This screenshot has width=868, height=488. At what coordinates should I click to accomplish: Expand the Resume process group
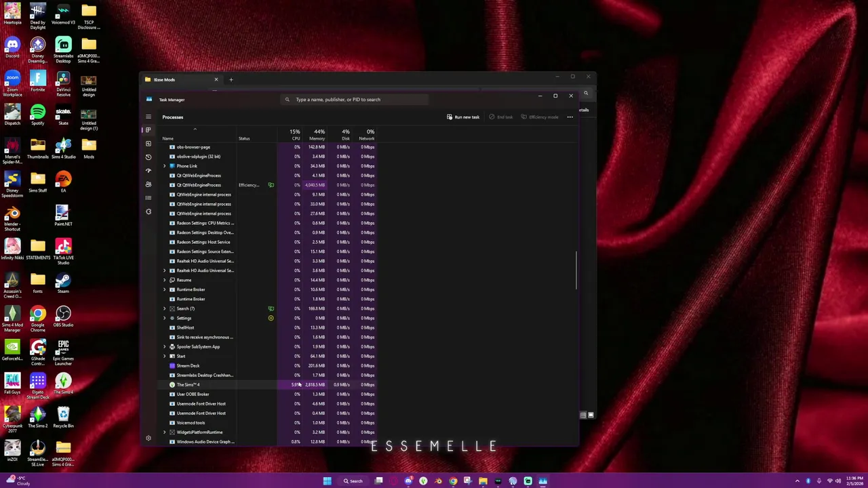(x=164, y=280)
